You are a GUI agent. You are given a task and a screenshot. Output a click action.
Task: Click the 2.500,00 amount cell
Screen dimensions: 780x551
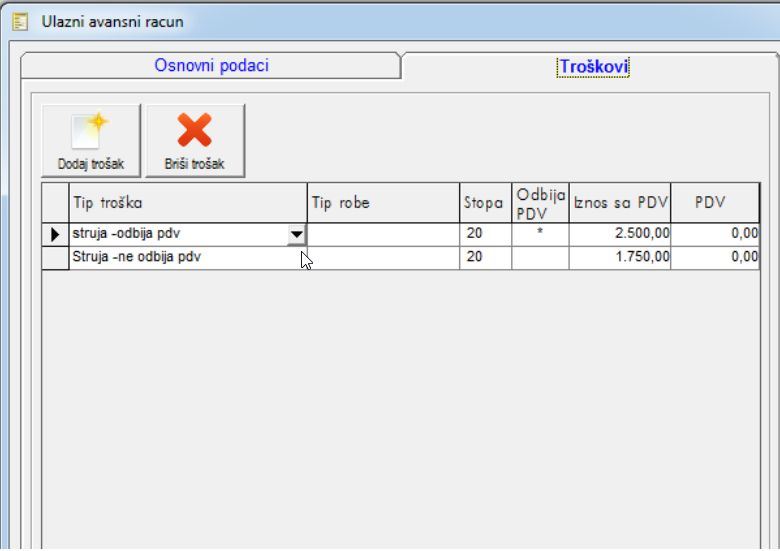[619, 234]
